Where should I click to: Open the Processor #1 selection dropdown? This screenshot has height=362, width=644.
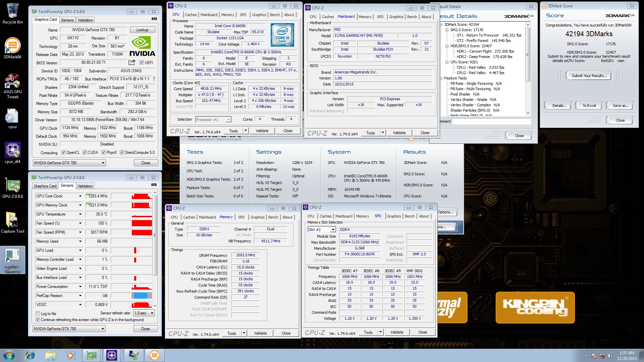click(213, 120)
